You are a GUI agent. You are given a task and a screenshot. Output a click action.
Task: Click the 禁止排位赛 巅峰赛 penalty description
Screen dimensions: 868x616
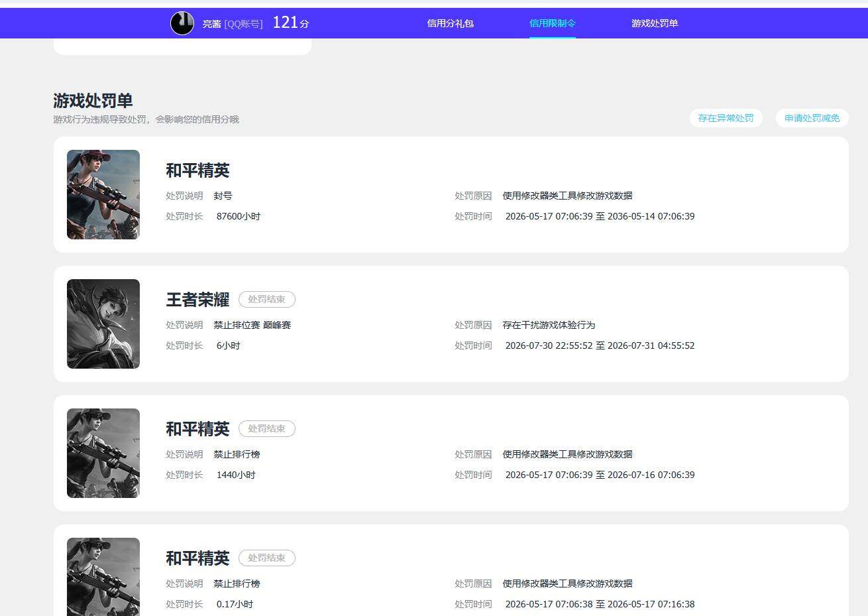(252, 325)
